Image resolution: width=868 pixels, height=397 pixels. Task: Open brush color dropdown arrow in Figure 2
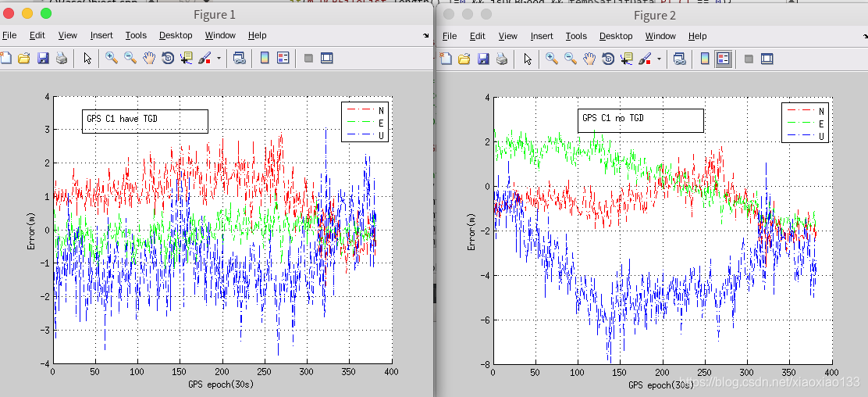[x=659, y=58]
